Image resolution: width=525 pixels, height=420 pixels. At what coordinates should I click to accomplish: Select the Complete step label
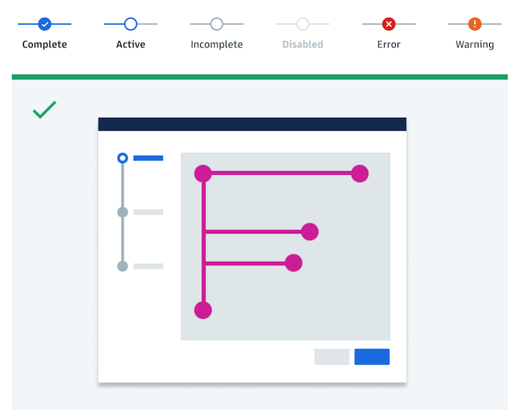point(44,44)
